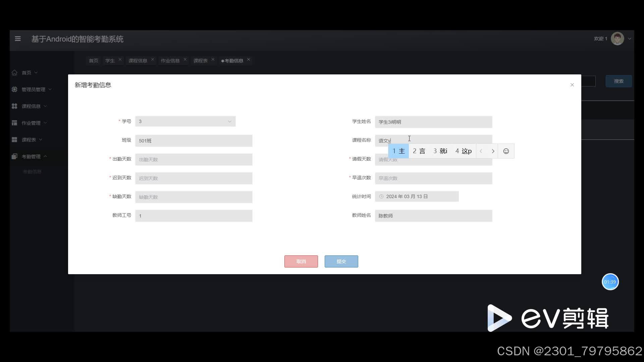Click the 提交 button
The width and height of the screenshot is (644, 362).
click(x=341, y=261)
